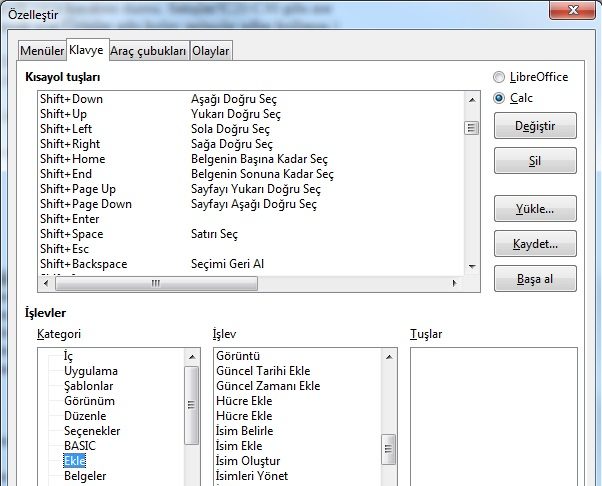Click the Değiştir button
Screen dimensions: 602x486
coord(535,126)
